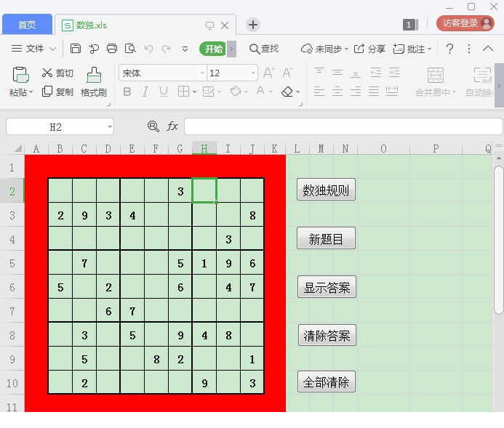
Task: Align cell content to bottom
Action: coord(356,74)
